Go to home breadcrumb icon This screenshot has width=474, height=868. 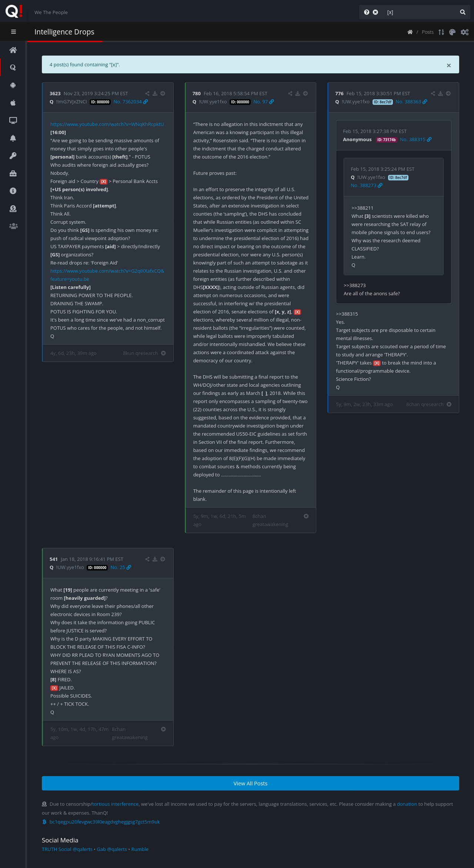click(410, 32)
